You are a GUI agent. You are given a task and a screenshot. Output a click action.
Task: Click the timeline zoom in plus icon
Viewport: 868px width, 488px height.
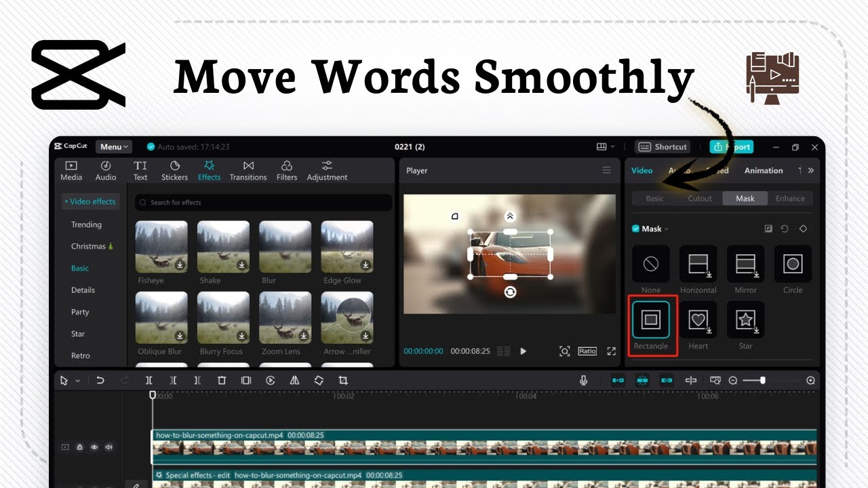(810, 381)
